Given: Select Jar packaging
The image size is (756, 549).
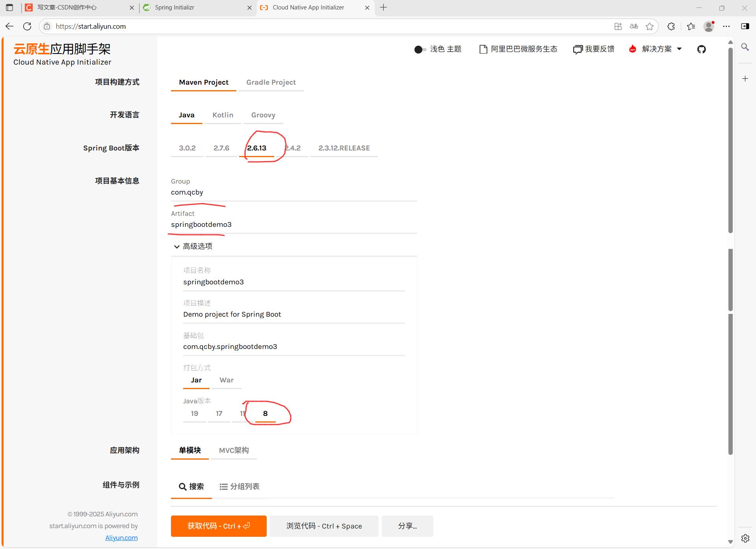Looking at the screenshot, I should point(196,380).
